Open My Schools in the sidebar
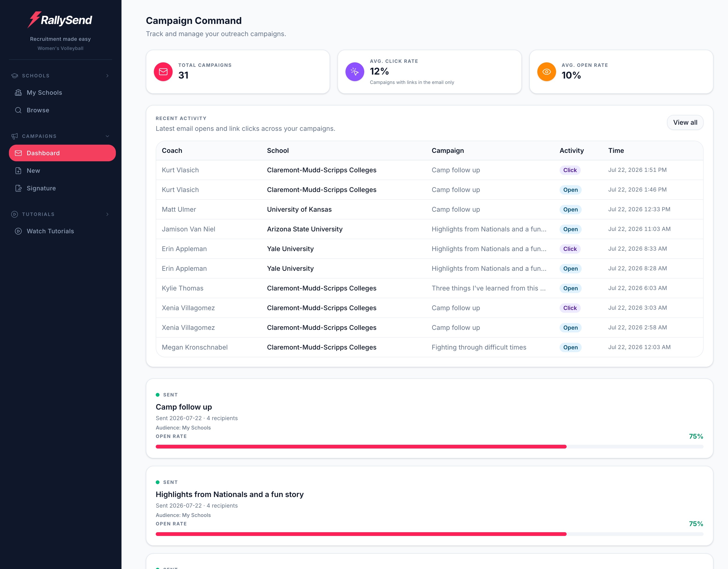 coord(62,93)
